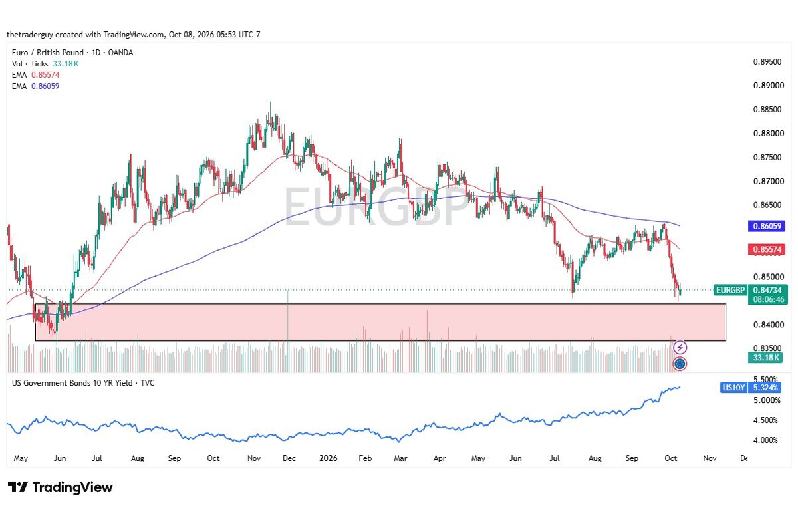The image size is (798, 532).
Task: Click the 4.500% yield axis value
Action: (x=765, y=420)
